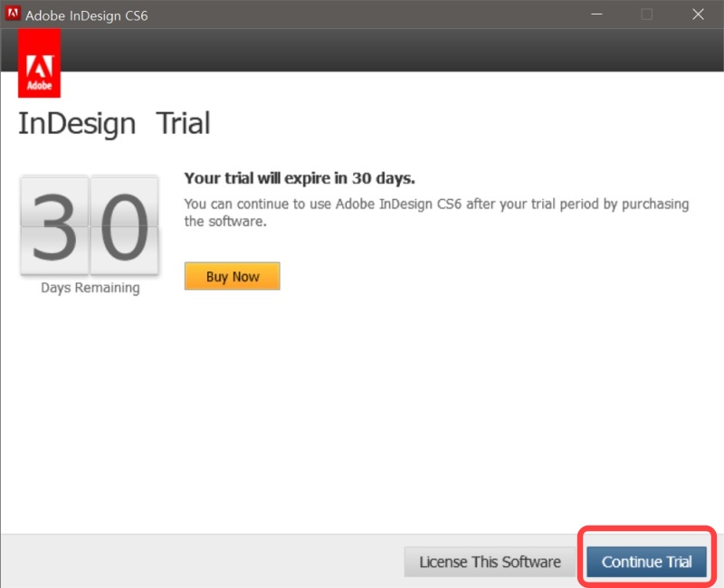Close the Adobe InDesign CS6 window
The height and width of the screenshot is (588, 724).
(698, 14)
